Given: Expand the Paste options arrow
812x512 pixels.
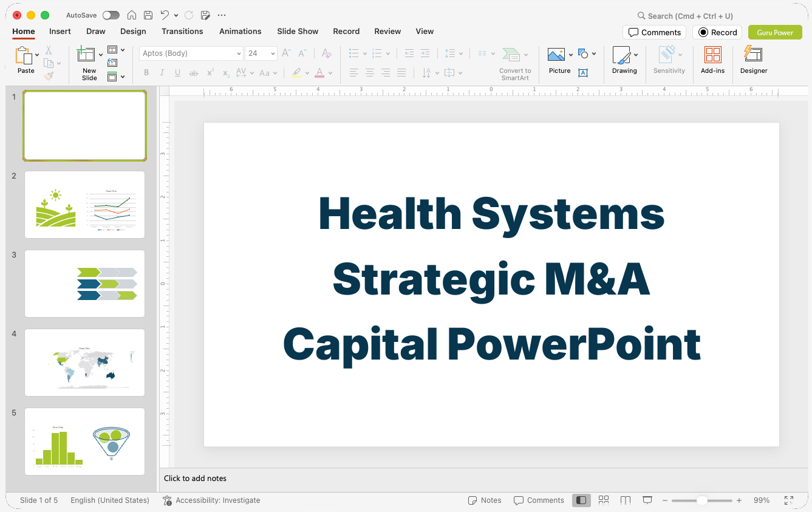Looking at the screenshot, I should [x=37, y=55].
